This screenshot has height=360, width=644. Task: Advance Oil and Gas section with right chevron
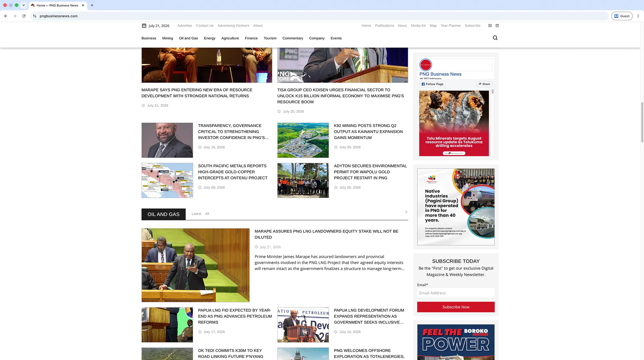pos(406,212)
